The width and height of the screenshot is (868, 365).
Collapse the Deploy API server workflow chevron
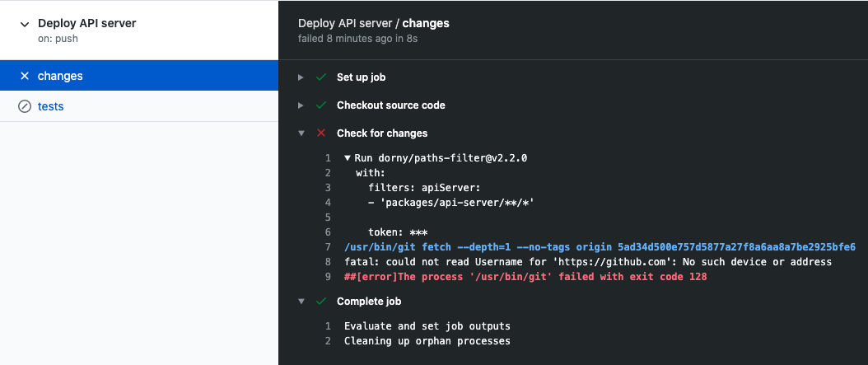[24, 25]
